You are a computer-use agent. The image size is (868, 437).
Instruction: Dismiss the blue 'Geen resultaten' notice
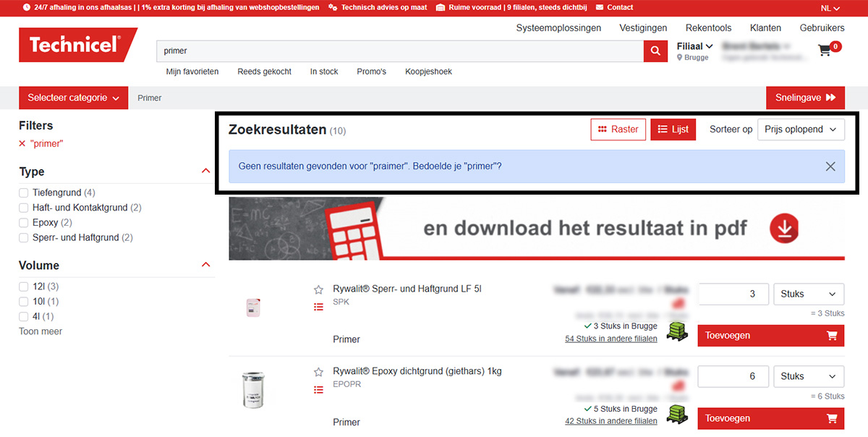click(x=830, y=166)
